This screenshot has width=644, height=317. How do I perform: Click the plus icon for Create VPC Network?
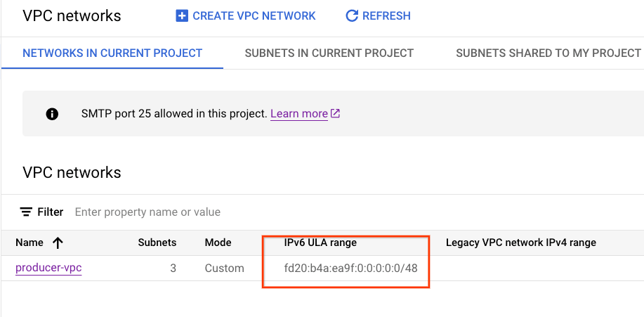(x=182, y=15)
